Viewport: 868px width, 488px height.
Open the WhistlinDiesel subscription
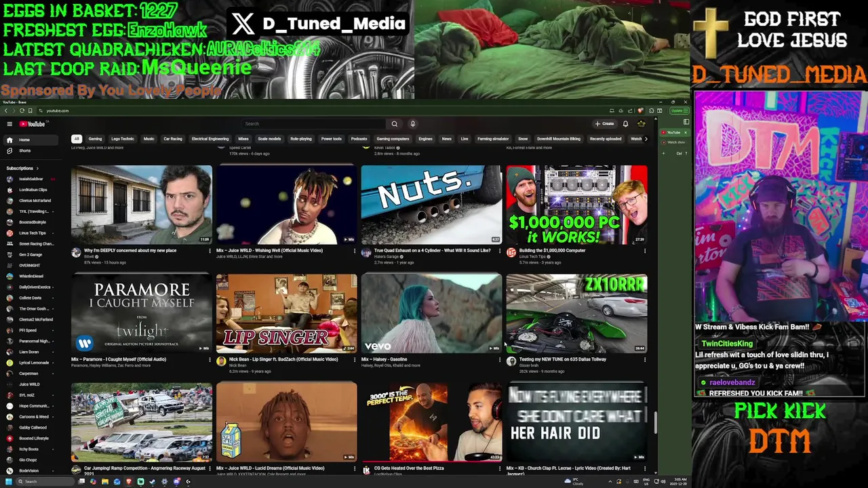coord(31,277)
